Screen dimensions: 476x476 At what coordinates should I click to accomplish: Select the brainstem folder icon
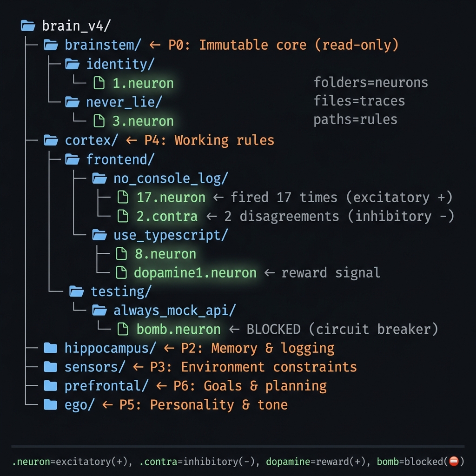coord(51,45)
